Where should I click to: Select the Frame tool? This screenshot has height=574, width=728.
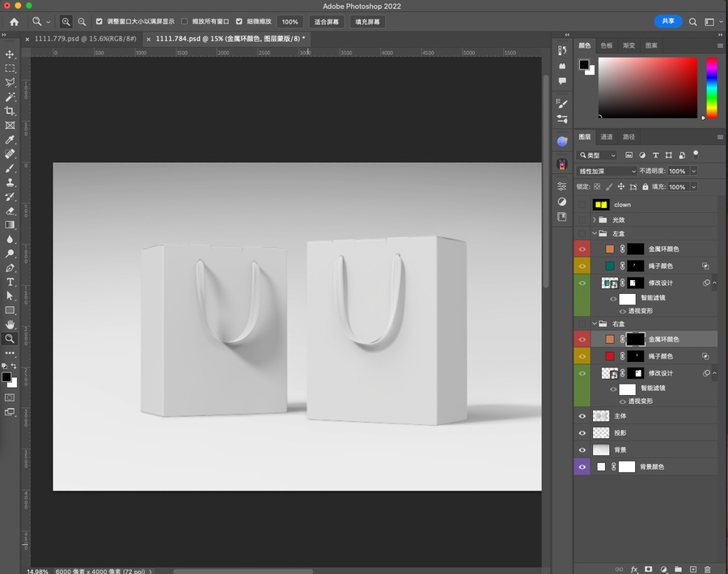(10, 125)
